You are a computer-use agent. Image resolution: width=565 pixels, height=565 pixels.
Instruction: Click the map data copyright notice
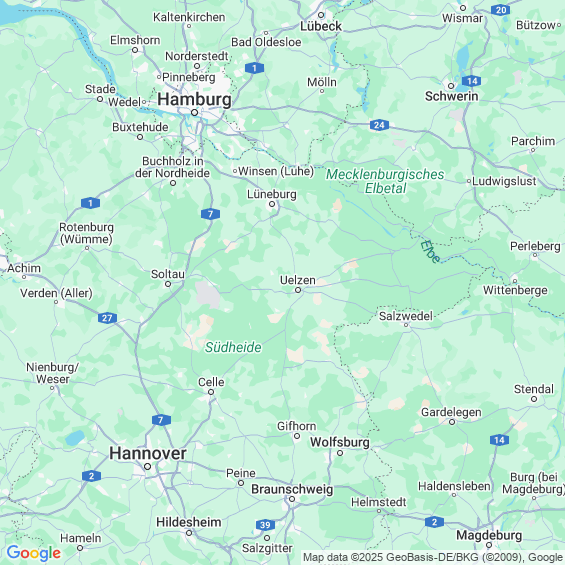pyautogui.click(x=433, y=558)
